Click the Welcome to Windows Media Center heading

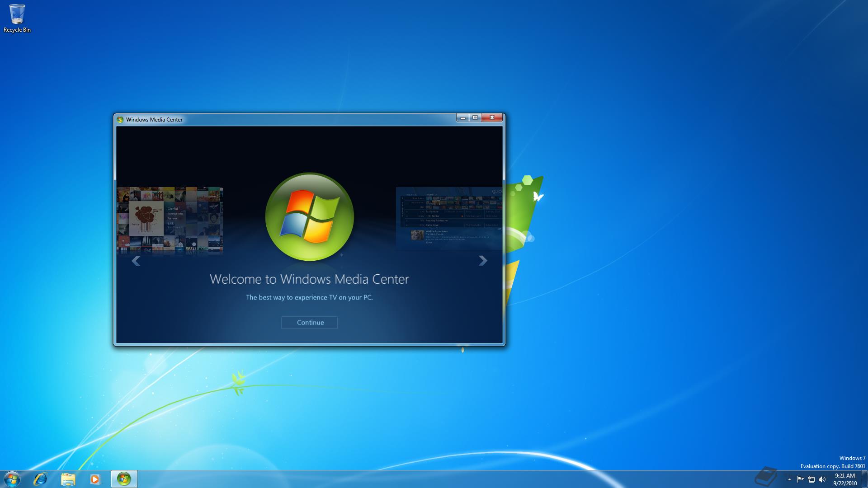tap(309, 279)
